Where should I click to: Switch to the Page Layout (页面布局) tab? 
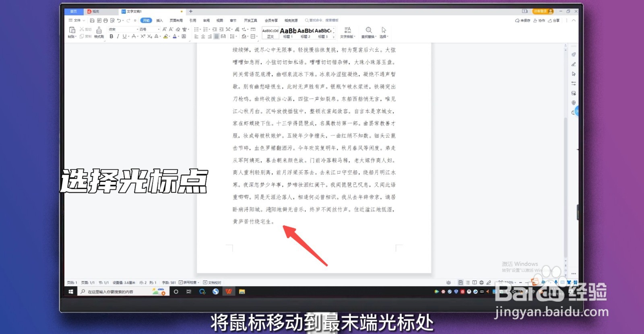click(x=176, y=21)
